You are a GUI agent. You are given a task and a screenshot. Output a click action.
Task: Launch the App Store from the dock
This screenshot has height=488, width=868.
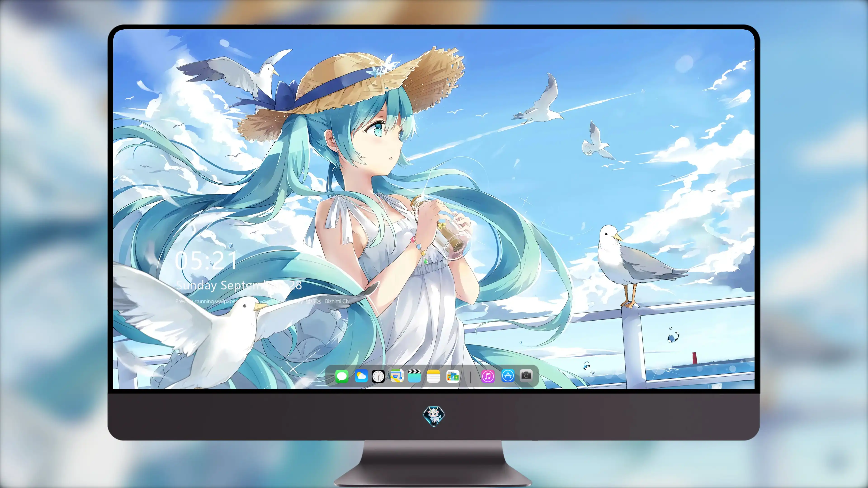508,375
